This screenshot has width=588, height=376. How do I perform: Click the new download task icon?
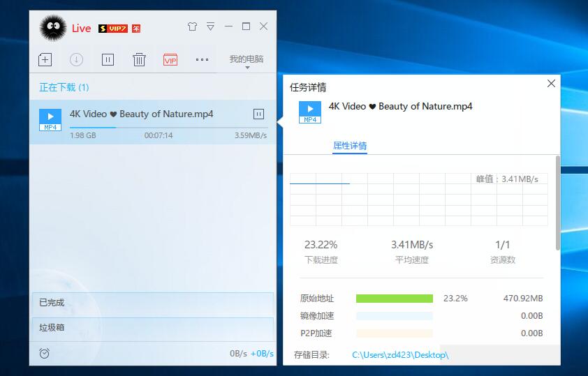point(45,60)
